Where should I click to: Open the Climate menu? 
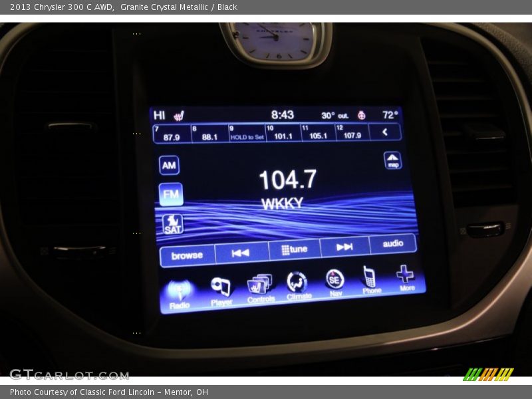pos(298,286)
